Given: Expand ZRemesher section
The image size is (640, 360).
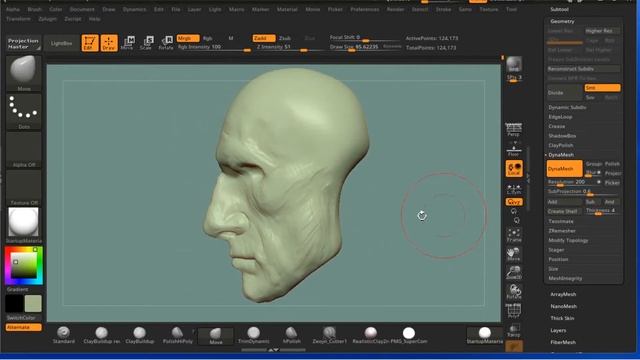Looking at the screenshot, I should 562,231.
